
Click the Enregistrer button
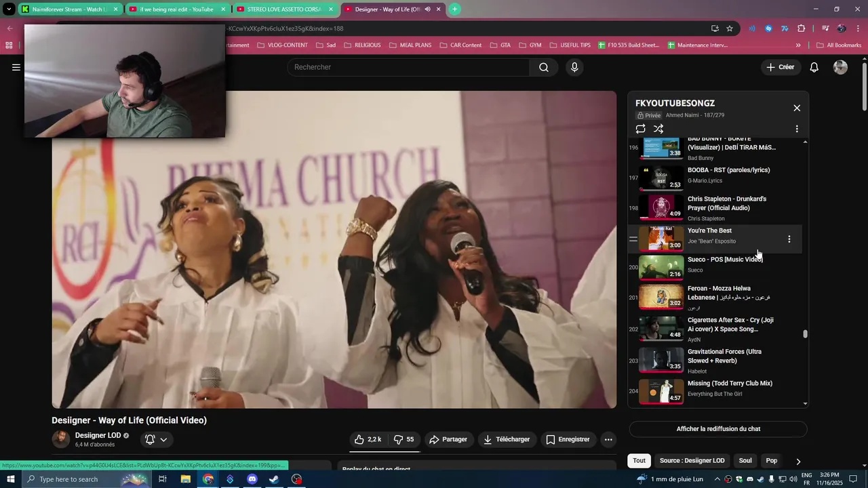(568, 439)
